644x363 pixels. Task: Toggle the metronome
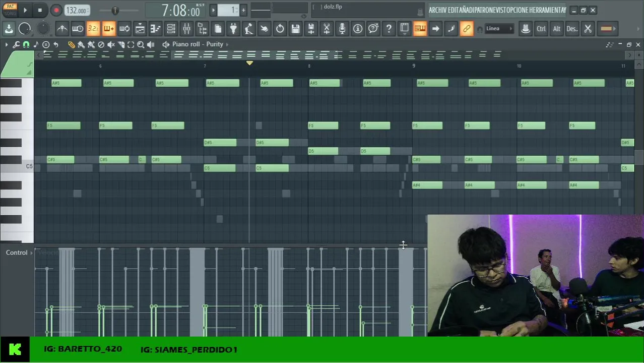(62, 29)
